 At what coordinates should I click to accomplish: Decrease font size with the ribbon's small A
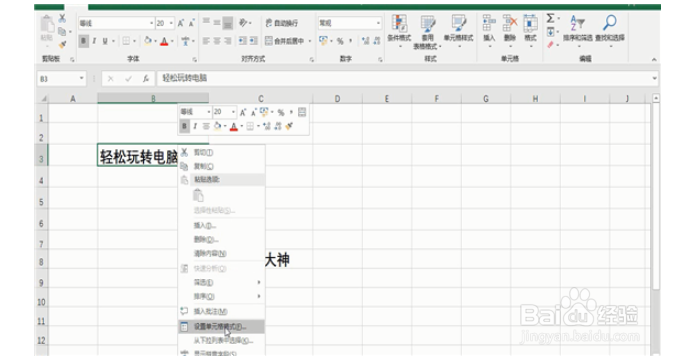[x=192, y=23]
